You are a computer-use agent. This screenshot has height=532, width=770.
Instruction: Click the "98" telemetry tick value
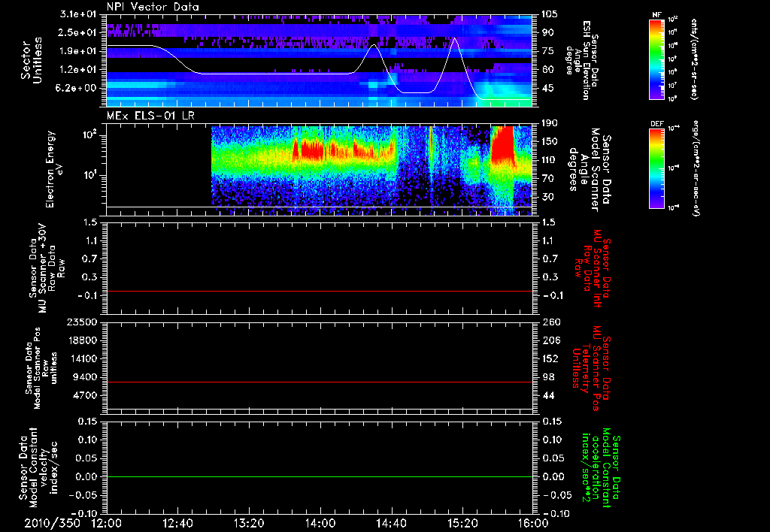(x=548, y=377)
